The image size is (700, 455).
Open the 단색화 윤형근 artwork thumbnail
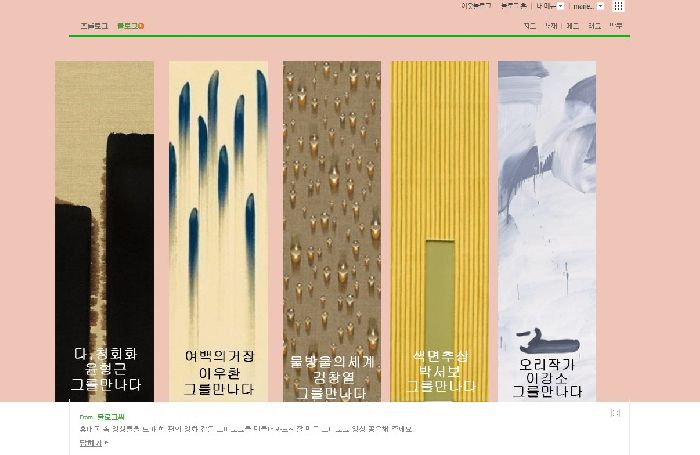pos(104,230)
